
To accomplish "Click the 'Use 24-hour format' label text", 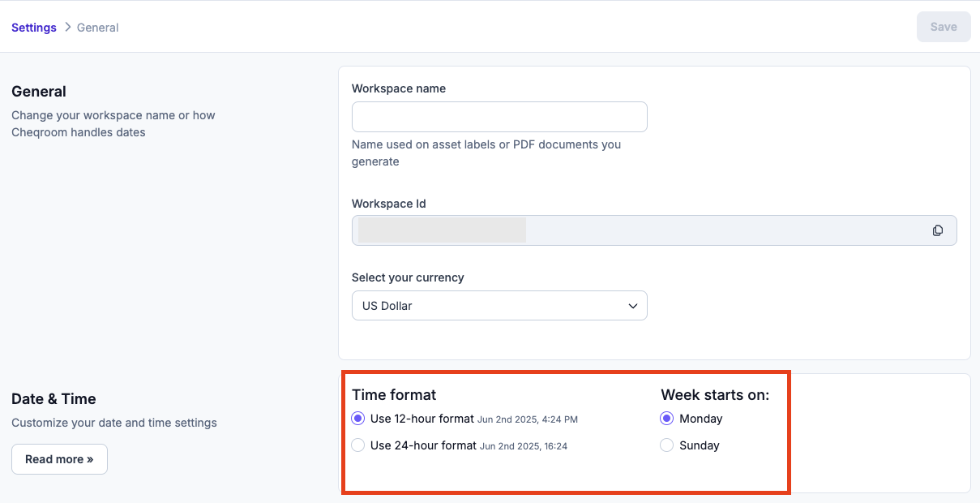I will pyautogui.click(x=423, y=445).
